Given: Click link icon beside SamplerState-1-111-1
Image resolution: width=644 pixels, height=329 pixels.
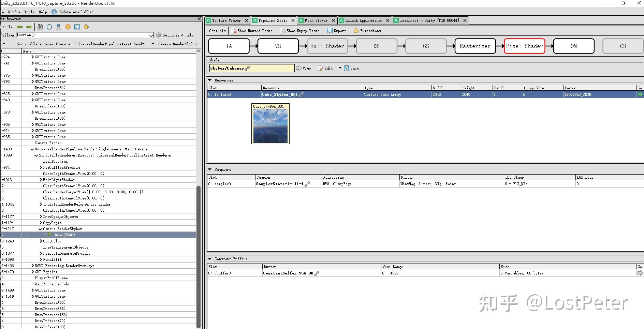Looking at the screenshot, I should click(x=307, y=184).
